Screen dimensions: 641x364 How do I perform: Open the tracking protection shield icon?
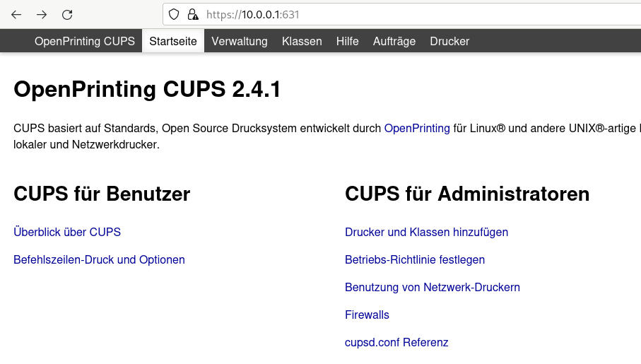click(x=174, y=15)
